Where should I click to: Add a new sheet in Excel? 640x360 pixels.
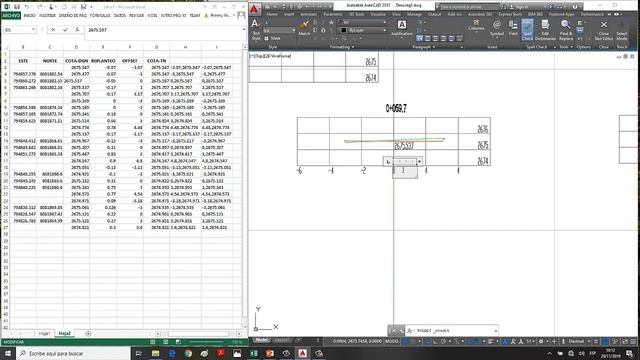[88, 333]
